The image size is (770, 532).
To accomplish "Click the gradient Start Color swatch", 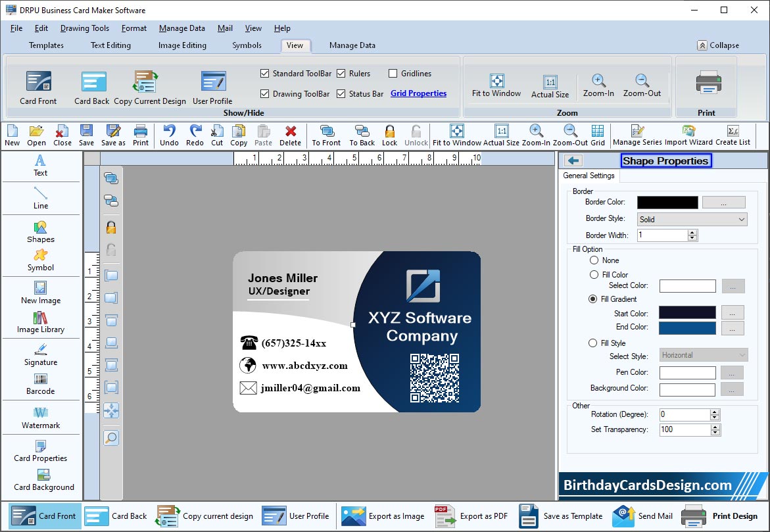I will coord(687,312).
